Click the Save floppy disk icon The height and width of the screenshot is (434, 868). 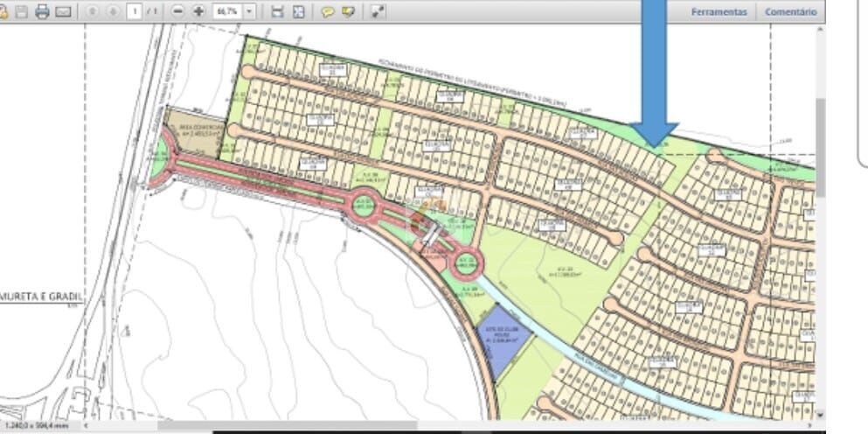tap(22, 11)
